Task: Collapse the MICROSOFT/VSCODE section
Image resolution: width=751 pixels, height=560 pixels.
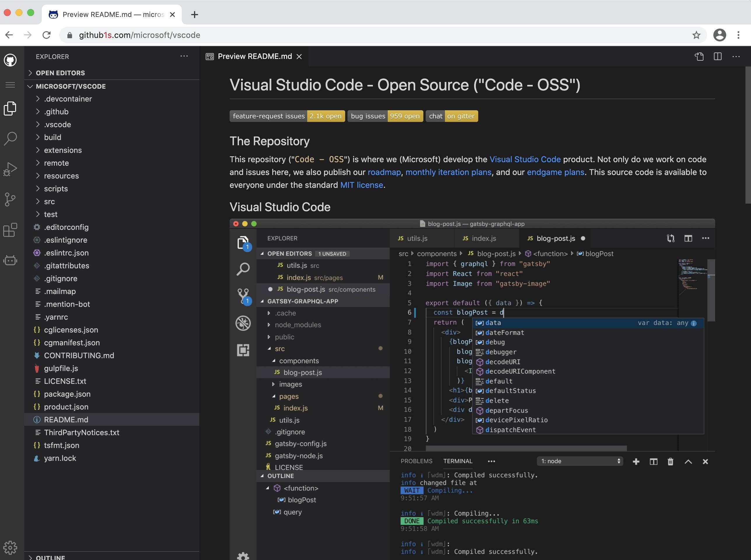Action: coord(111,86)
